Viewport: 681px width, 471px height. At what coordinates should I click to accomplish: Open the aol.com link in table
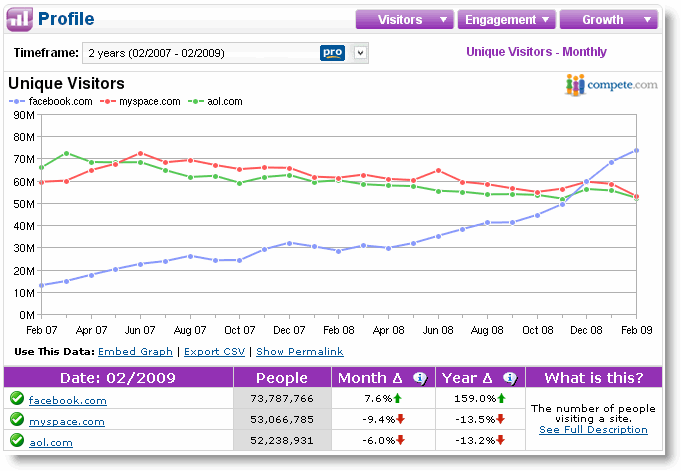pos(51,442)
